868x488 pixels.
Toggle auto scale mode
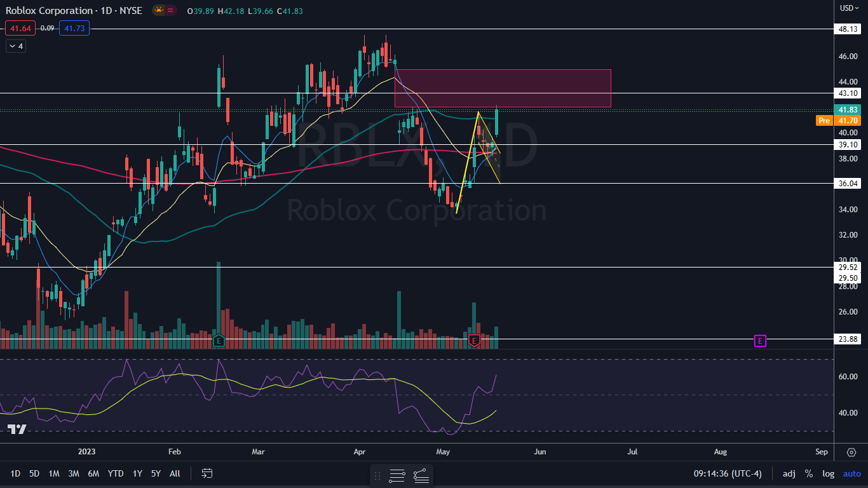(851, 473)
